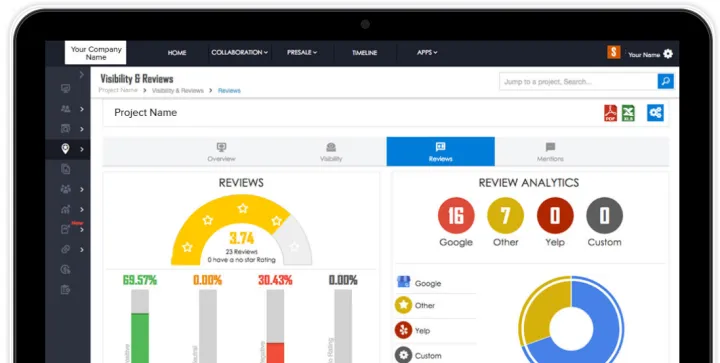Click the yellow 7 Other reviews circle
This screenshot has height=363, width=720.
point(505,216)
